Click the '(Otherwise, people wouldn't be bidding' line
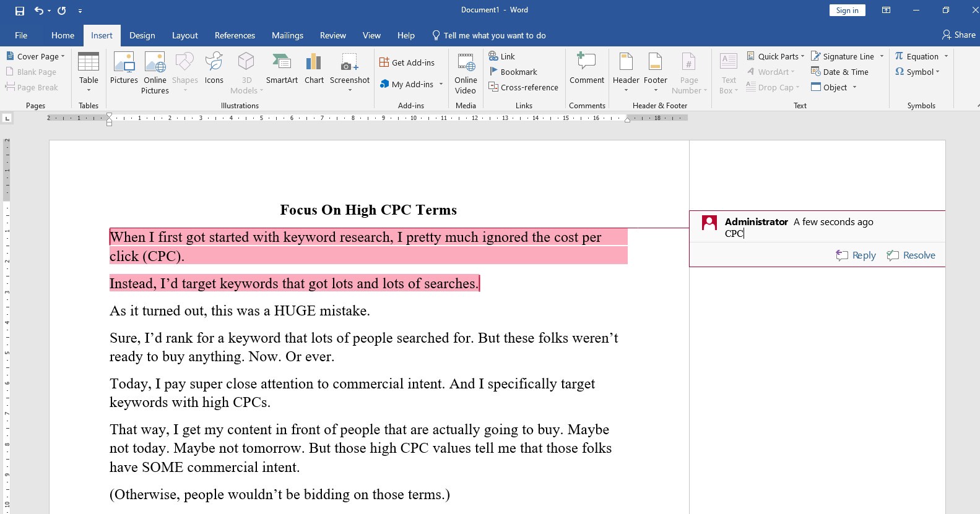This screenshot has width=980, height=514. (280, 494)
